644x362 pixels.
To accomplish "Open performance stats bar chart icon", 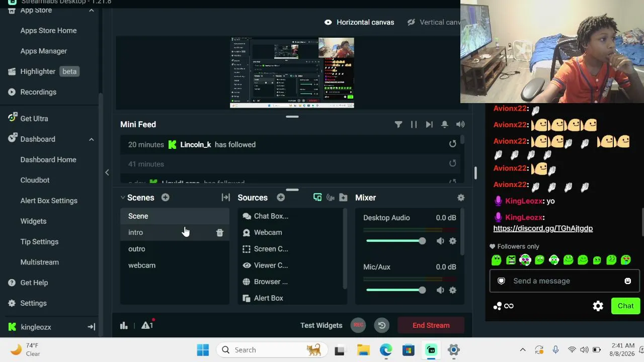I will [x=124, y=325].
